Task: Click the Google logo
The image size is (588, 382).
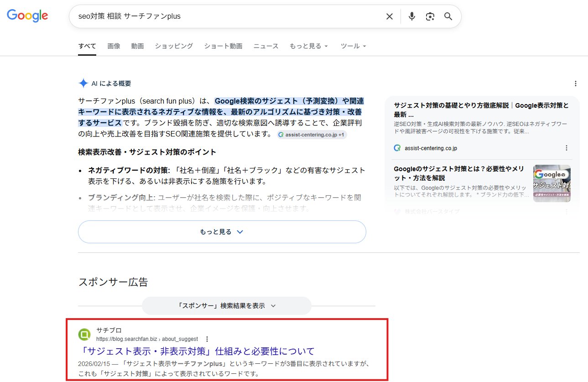Action: (27, 16)
